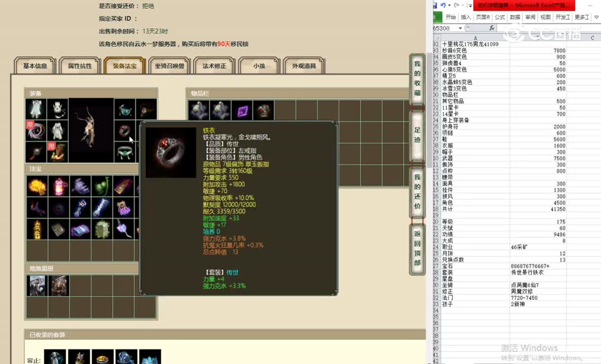Expand the Name Box dropdown arrow in Excel
The height and width of the screenshot is (364, 601).
460,28
